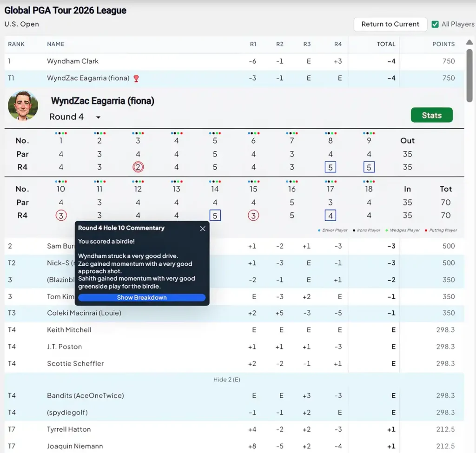Open the Round 4 dropdown arrow
Viewport: 476px width, 453px height.
coord(98,117)
